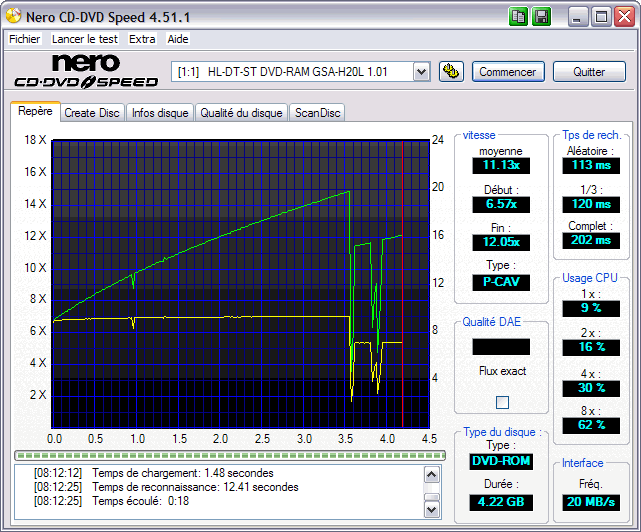Viewport: 641px width, 532px height.
Task: Click the CPU usage 8x value 62 %
Action: [x=591, y=425]
